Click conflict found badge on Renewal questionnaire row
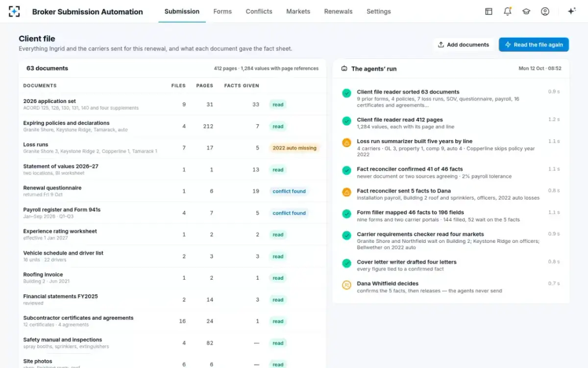The width and height of the screenshot is (588, 368). point(289,191)
